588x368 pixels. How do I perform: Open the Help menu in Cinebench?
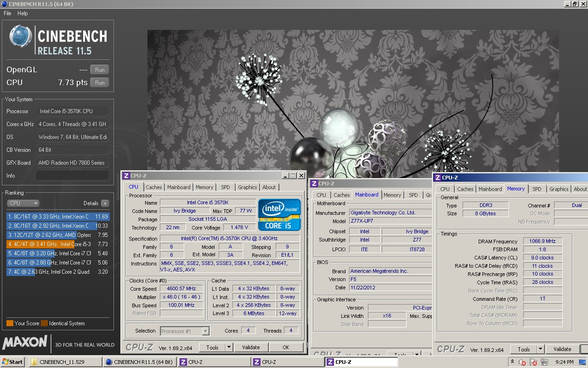click(23, 13)
